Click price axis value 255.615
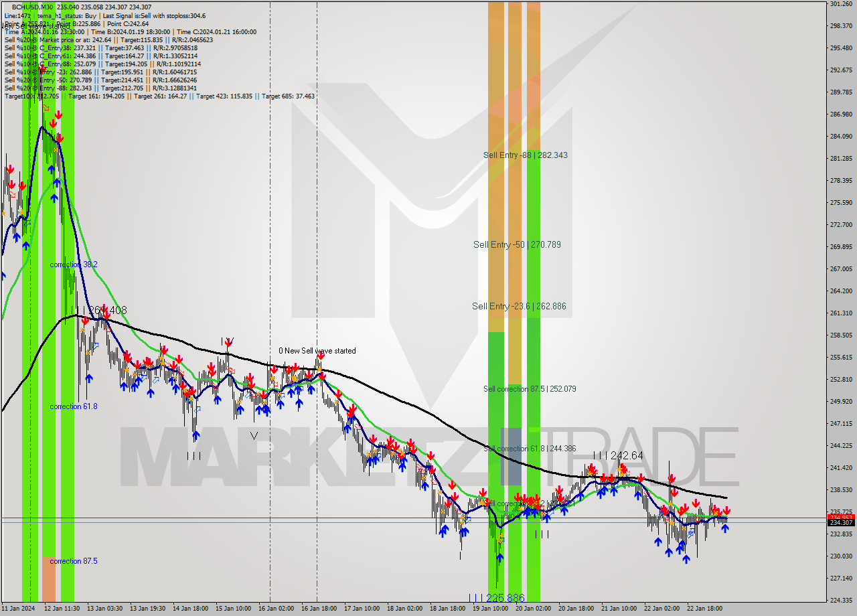Image resolution: width=857 pixels, height=616 pixels. (841, 357)
